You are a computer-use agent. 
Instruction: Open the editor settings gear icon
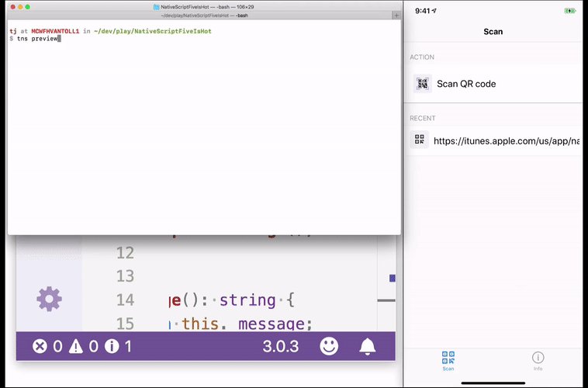click(49, 299)
